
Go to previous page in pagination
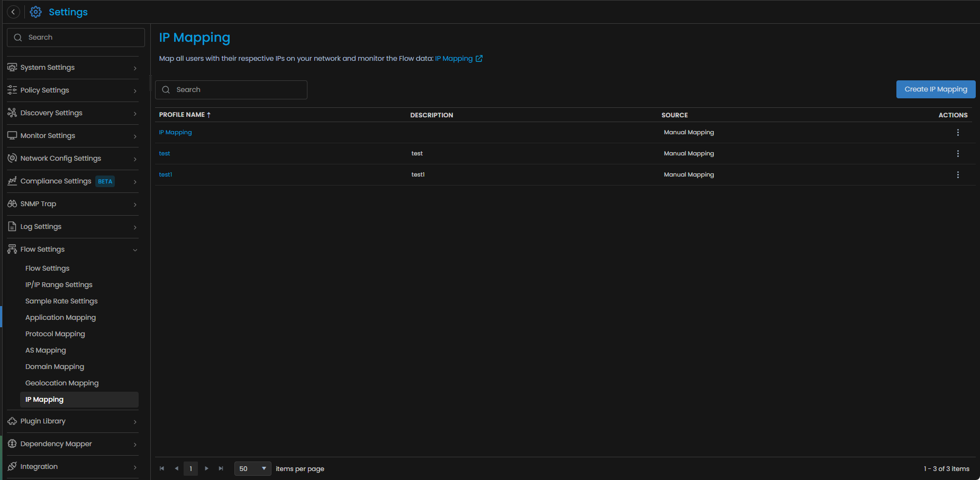pyautogui.click(x=176, y=468)
